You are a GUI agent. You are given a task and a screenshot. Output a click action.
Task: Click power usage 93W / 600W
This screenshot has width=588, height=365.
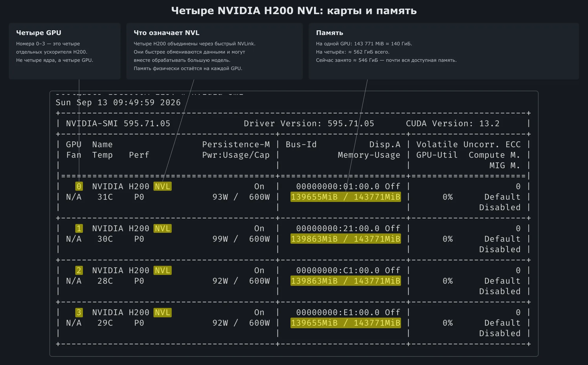coord(241,197)
